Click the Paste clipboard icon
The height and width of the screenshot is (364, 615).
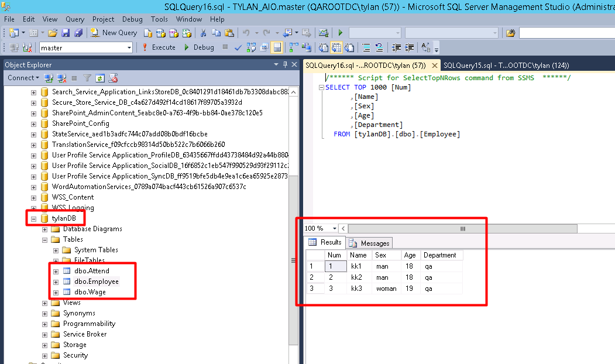point(229,33)
